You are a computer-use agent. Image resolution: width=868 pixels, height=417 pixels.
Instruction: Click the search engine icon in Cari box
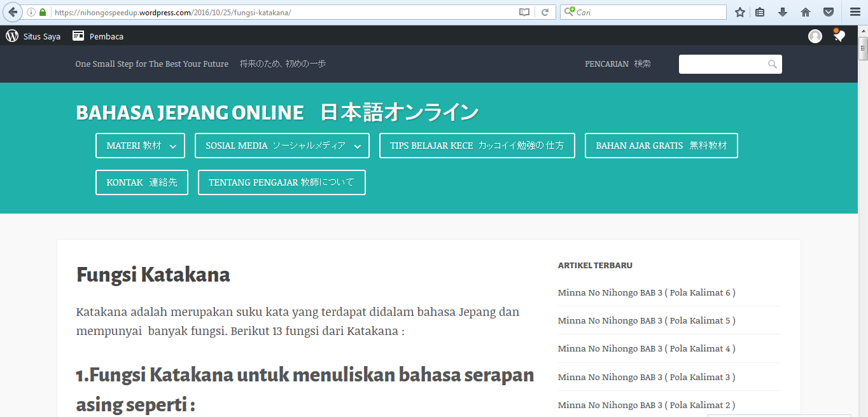(x=570, y=11)
